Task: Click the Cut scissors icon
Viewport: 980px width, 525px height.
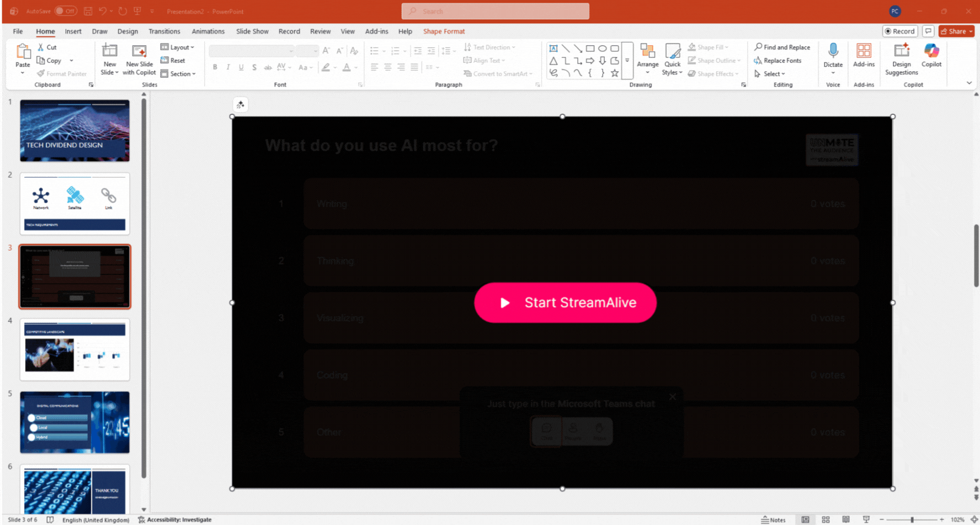Action: click(41, 47)
